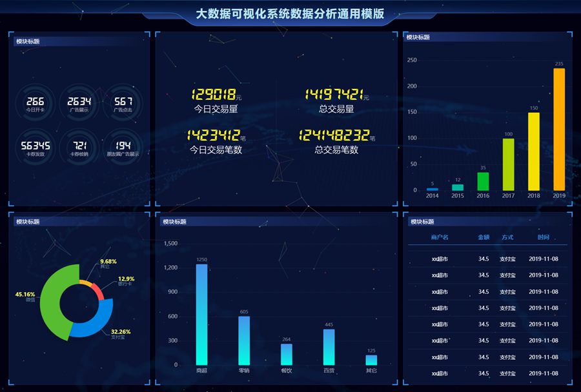Click the 今日交易量 value 129018
581x392 pixels.
tap(214, 95)
